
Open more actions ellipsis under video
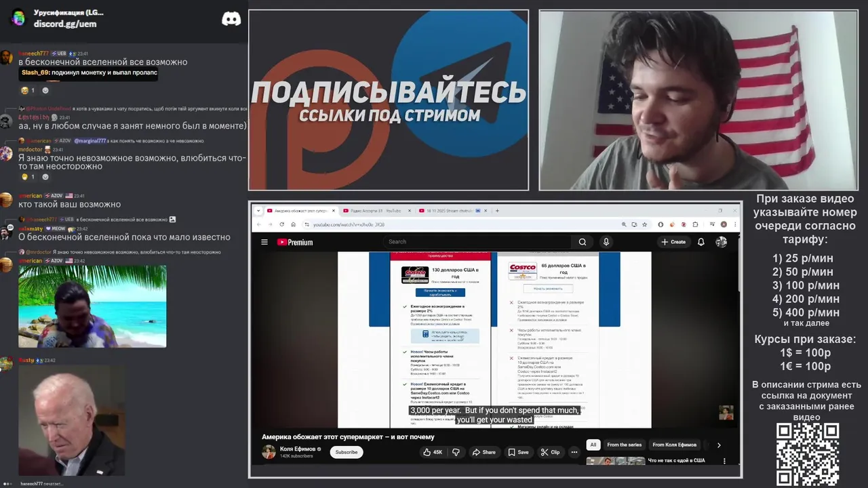coord(574,452)
